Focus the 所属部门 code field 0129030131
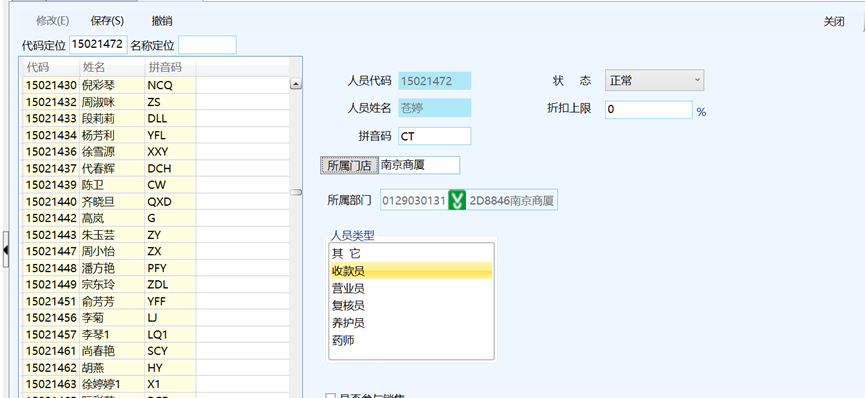Viewport: 865px width, 398px height. point(414,200)
